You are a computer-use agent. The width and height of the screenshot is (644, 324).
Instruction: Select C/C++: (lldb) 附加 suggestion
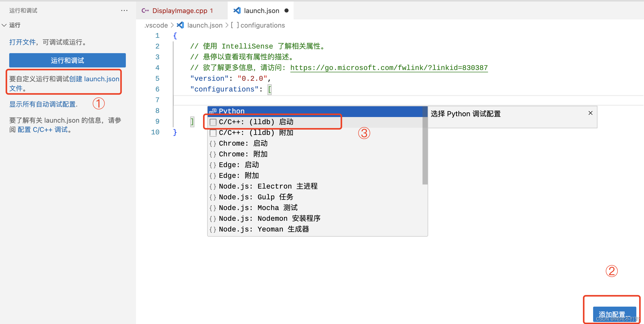[315, 133]
